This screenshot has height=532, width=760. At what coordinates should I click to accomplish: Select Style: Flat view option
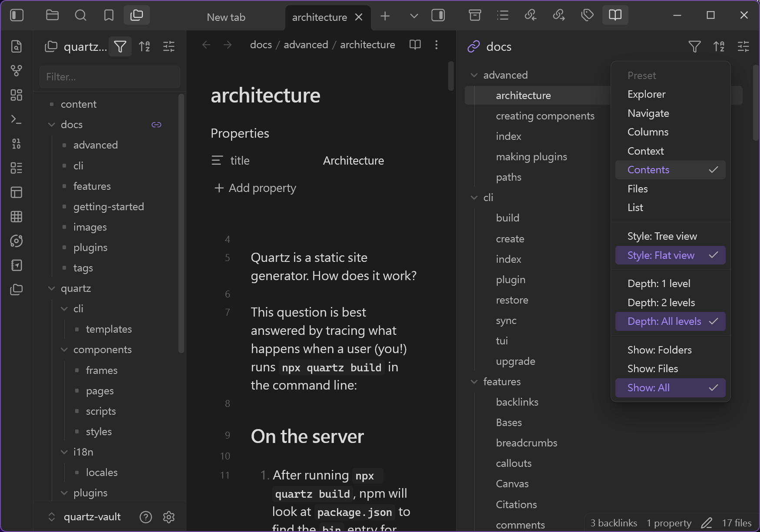pos(670,255)
